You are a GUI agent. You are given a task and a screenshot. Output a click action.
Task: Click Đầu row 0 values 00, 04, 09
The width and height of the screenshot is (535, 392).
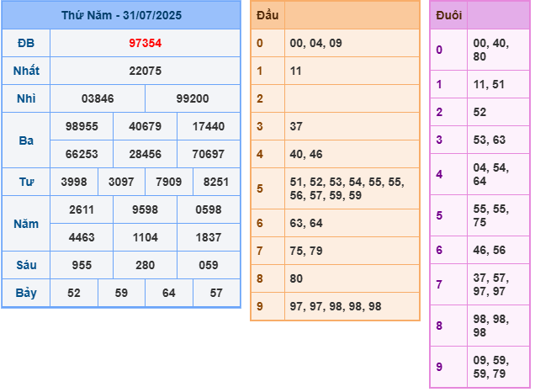click(316, 44)
